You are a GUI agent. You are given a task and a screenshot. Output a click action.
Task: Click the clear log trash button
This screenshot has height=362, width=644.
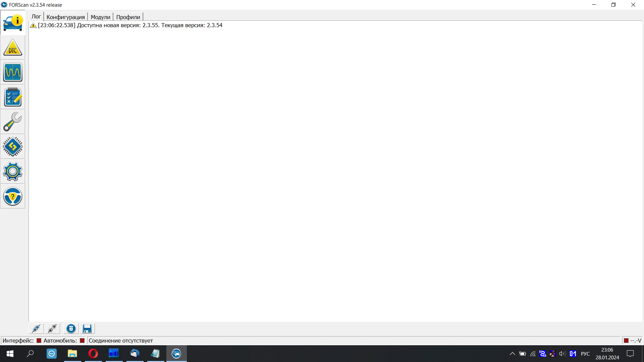pyautogui.click(x=71, y=328)
